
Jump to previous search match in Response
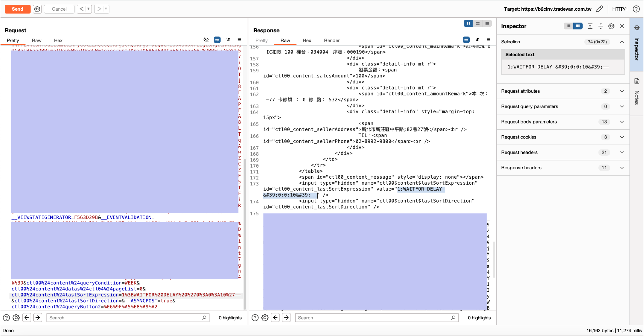(275, 318)
